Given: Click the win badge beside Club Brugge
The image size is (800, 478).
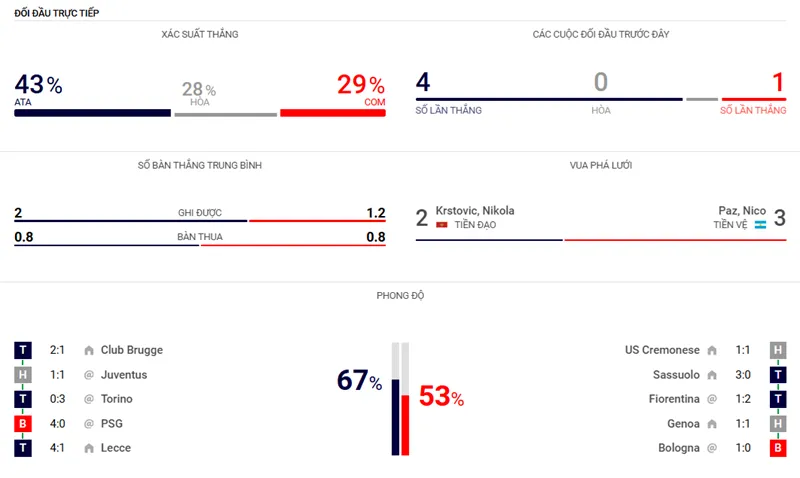Looking at the screenshot, I should (x=23, y=350).
